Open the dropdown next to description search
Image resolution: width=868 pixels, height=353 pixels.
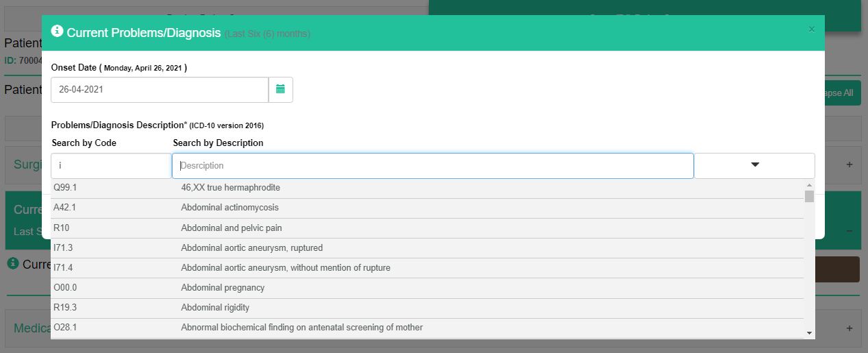pyautogui.click(x=754, y=166)
